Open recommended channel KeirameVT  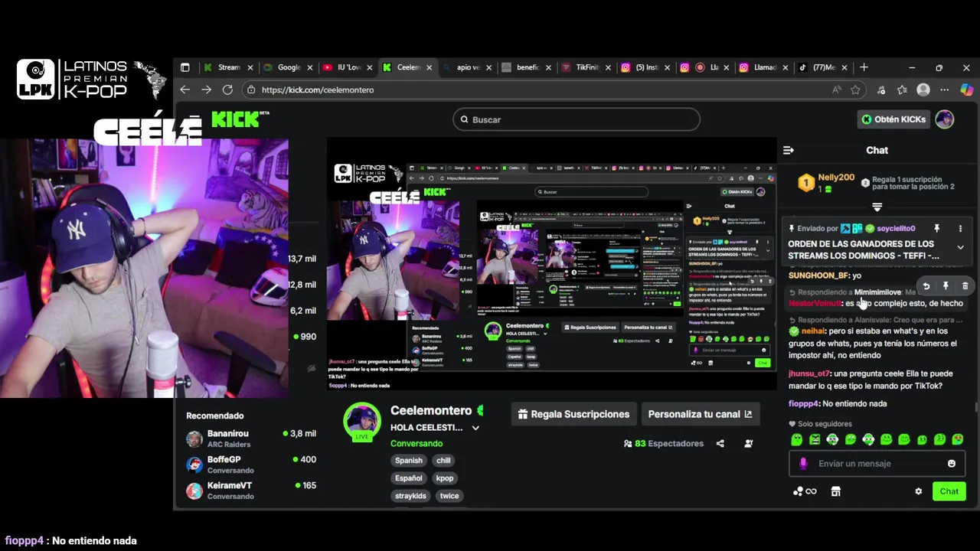point(251,491)
